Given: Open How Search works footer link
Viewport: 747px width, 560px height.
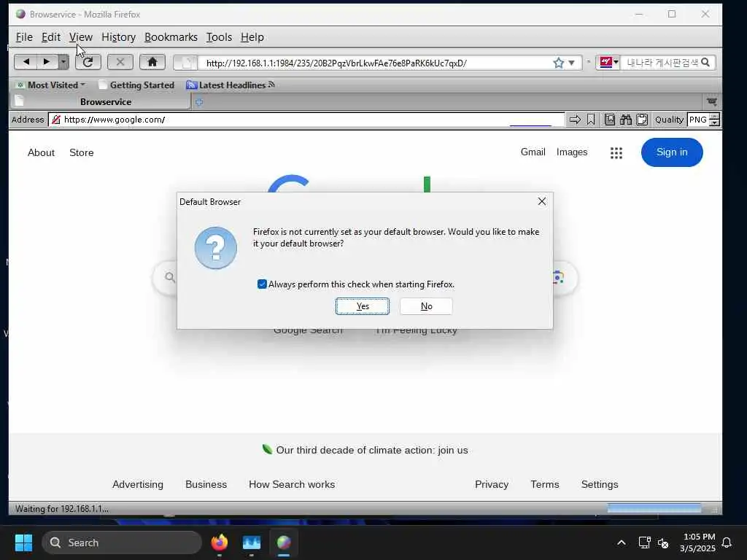Looking at the screenshot, I should click(x=292, y=484).
